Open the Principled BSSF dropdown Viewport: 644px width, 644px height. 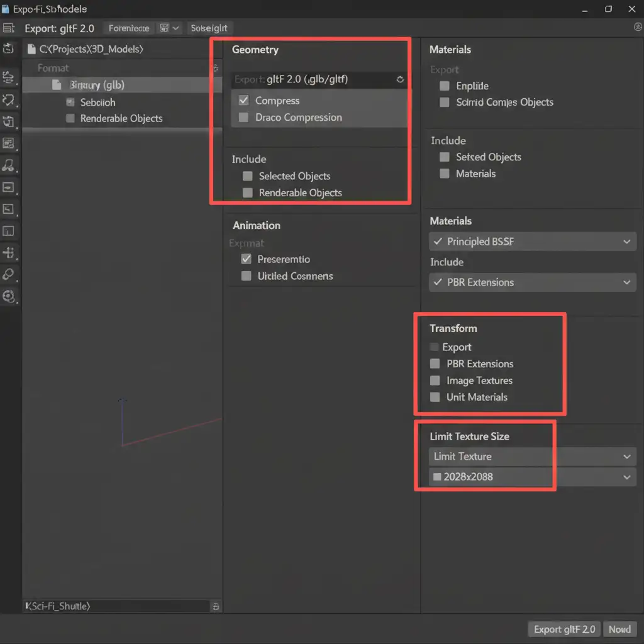tap(532, 241)
